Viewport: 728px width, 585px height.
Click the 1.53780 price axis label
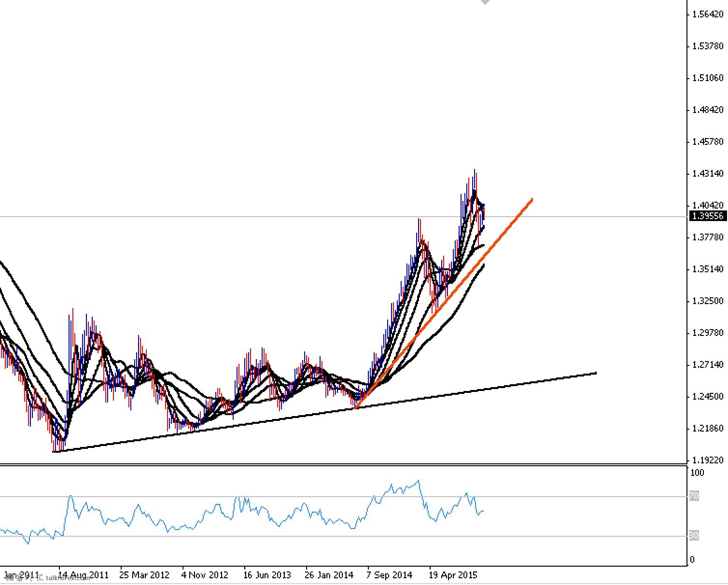pyautogui.click(x=708, y=46)
